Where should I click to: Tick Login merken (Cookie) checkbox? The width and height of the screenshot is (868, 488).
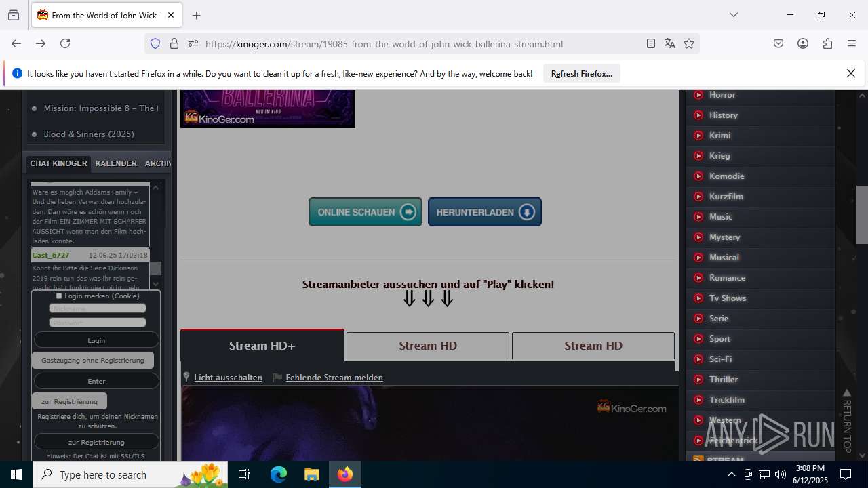(59, 296)
